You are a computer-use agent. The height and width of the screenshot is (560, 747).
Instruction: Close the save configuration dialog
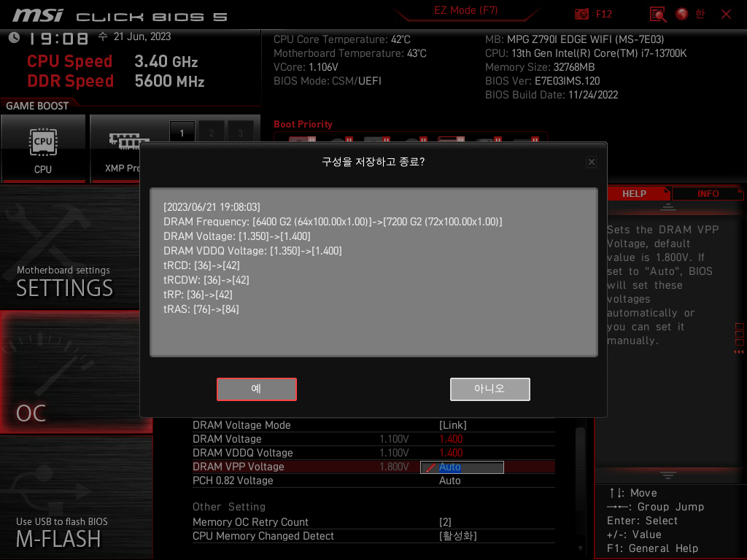(591, 162)
